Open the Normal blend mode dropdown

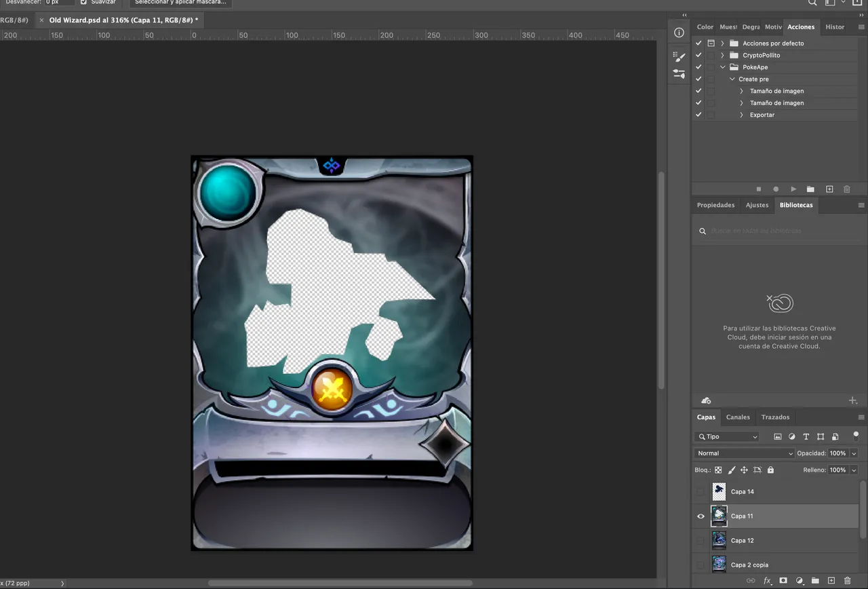[745, 453]
